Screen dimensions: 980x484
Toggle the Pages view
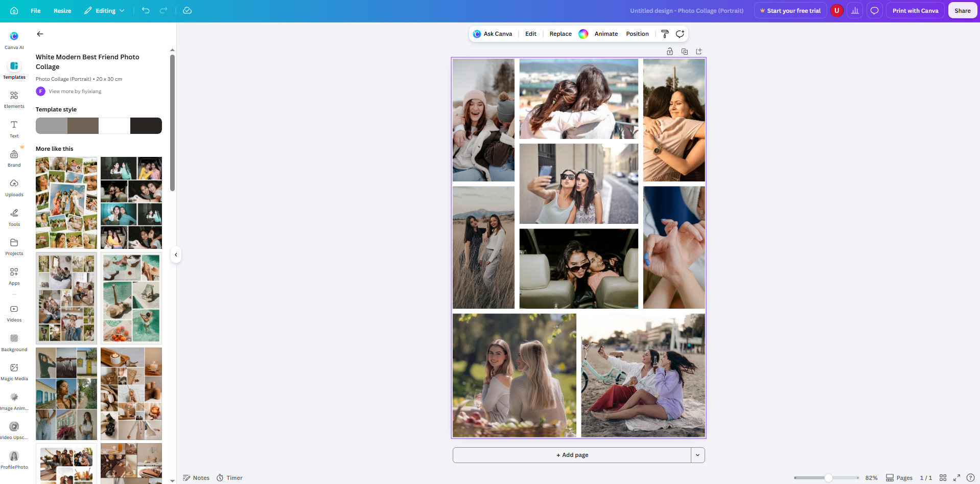tap(899, 478)
